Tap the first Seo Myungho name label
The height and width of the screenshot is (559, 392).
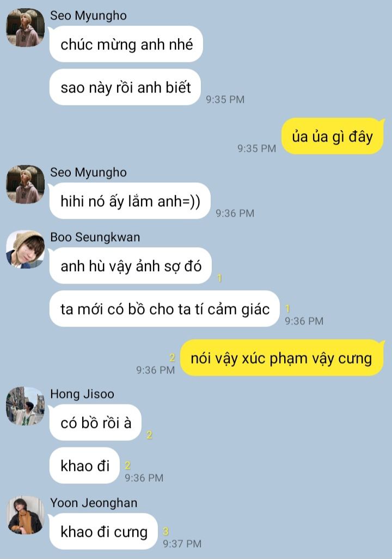pos(88,16)
